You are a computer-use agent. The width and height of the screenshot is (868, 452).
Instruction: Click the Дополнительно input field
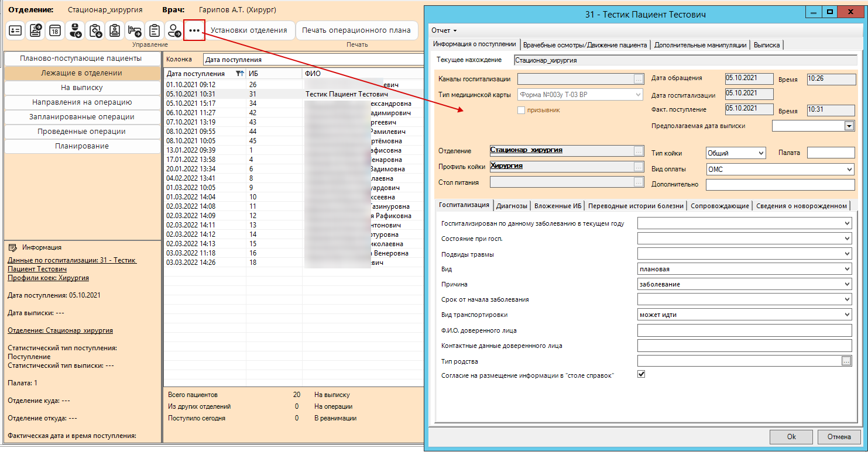click(781, 185)
